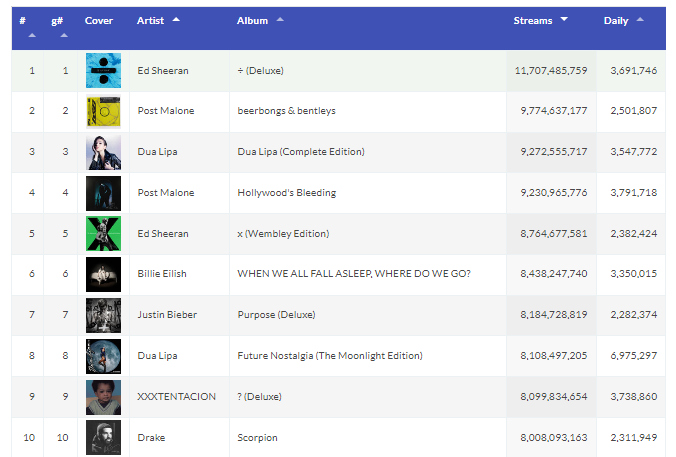The image size is (676, 457).
Task: Select streams value 8,764,677,581
Action: click(554, 234)
